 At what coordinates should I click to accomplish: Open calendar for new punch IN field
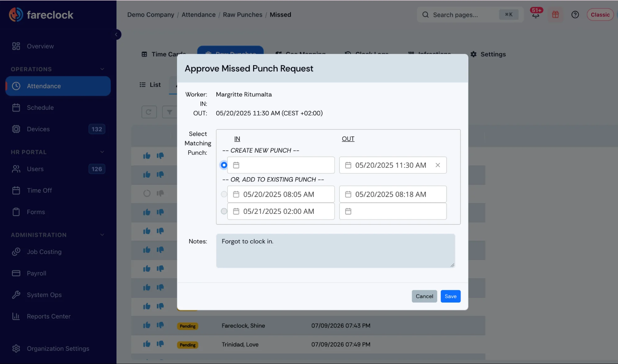pyautogui.click(x=236, y=165)
